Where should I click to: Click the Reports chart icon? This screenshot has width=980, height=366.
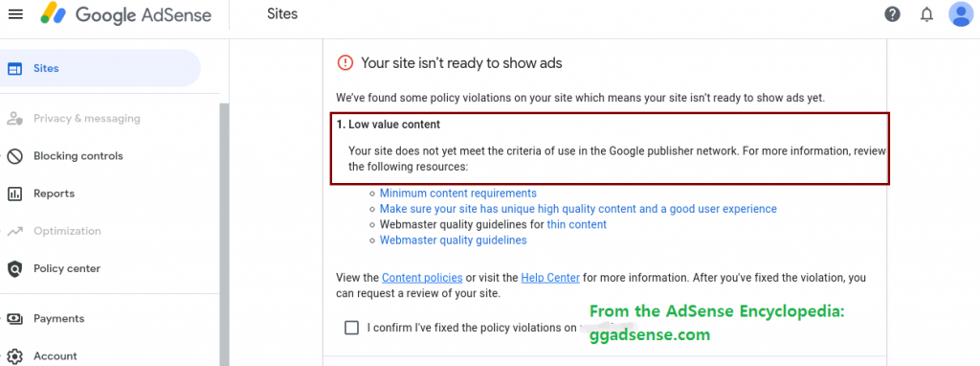click(x=15, y=194)
